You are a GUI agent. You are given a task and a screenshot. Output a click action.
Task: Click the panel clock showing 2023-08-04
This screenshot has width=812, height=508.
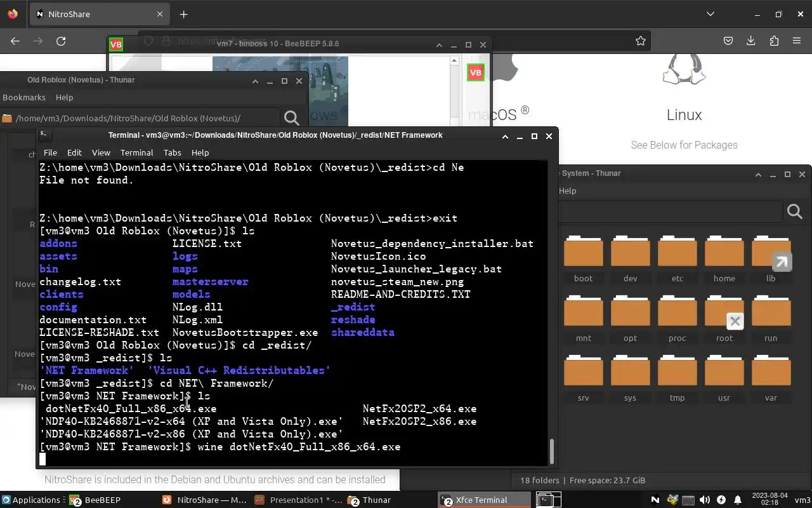(769, 499)
